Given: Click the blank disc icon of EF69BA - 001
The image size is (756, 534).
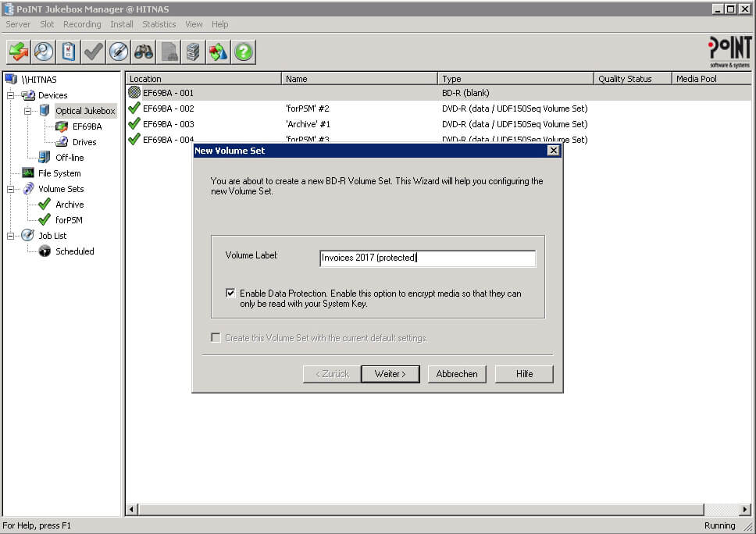Looking at the screenshot, I should coord(134,92).
